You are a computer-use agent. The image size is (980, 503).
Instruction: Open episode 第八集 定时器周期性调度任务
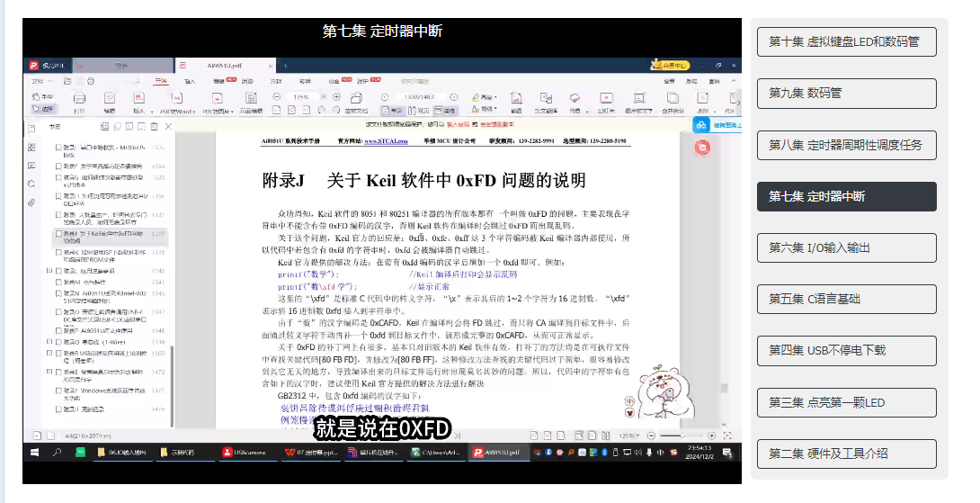click(846, 145)
